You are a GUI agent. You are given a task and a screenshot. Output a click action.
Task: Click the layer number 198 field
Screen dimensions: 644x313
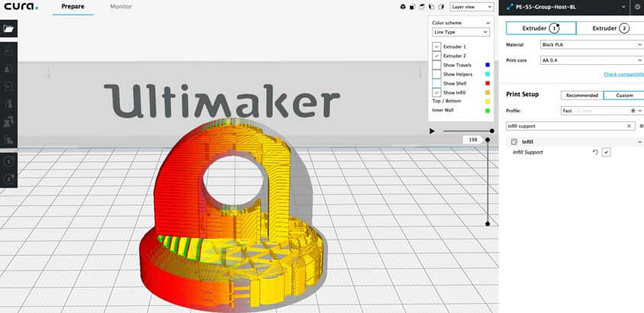(473, 140)
